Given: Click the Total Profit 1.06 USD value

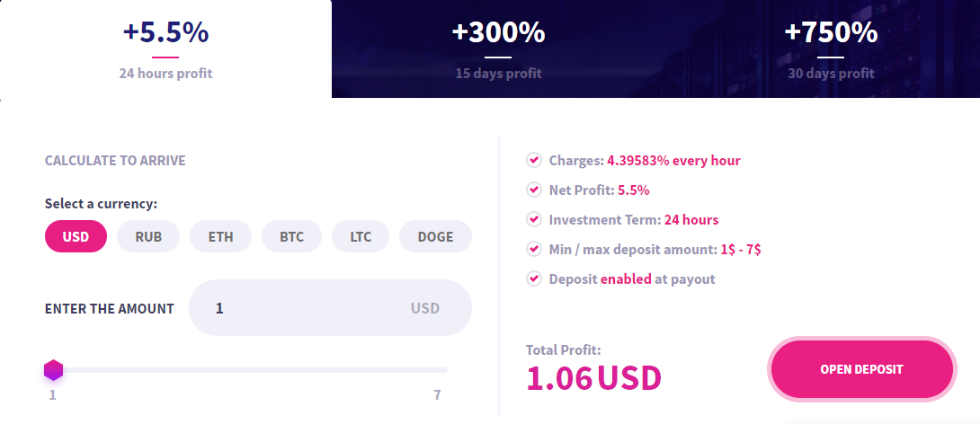Looking at the screenshot, I should (593, 378).
